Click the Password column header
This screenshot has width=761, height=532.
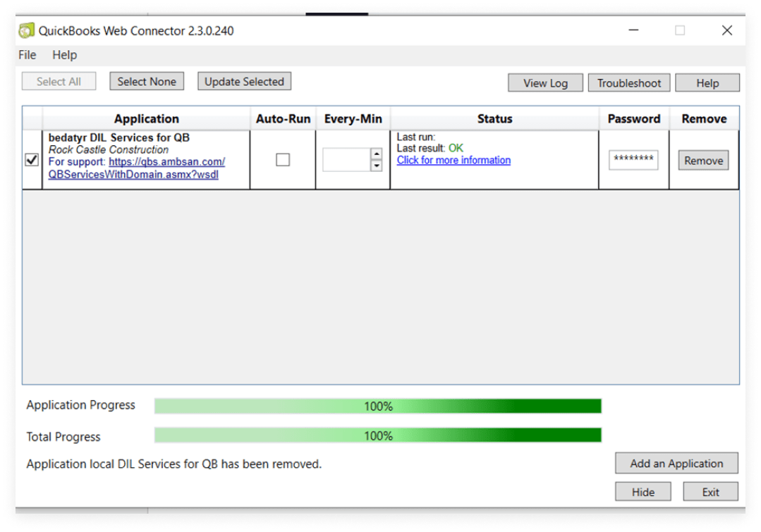click(x=634, y=119)
